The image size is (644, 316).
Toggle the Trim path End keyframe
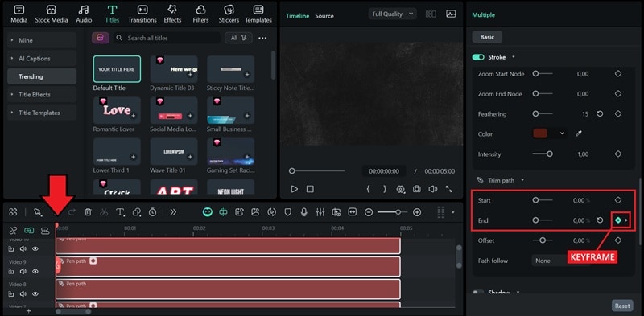(618, 220)
